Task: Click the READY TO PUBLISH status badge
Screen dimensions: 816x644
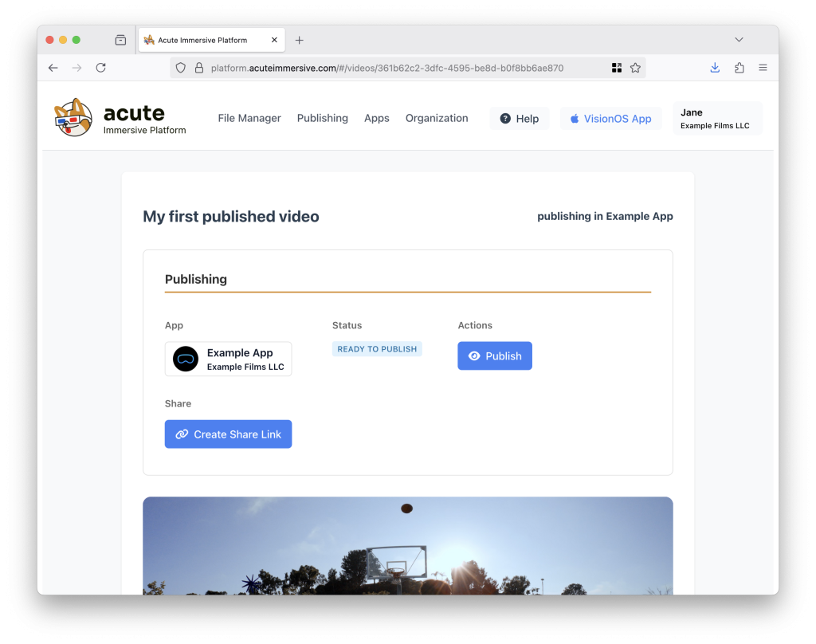Action: 377,349
